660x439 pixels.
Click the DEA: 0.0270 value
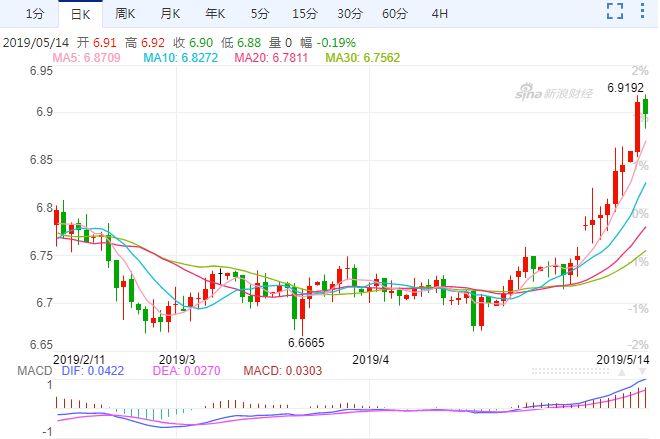[x=186, y=371]
